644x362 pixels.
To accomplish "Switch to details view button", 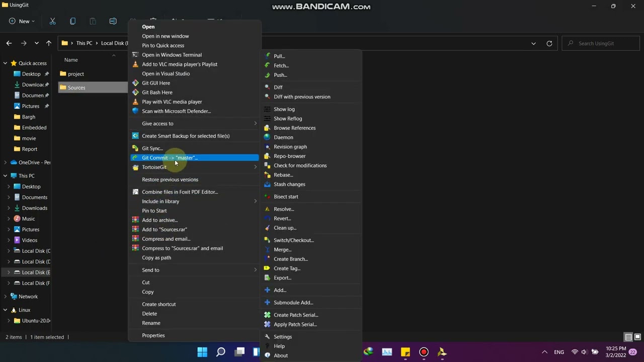I will pos(628,337).
